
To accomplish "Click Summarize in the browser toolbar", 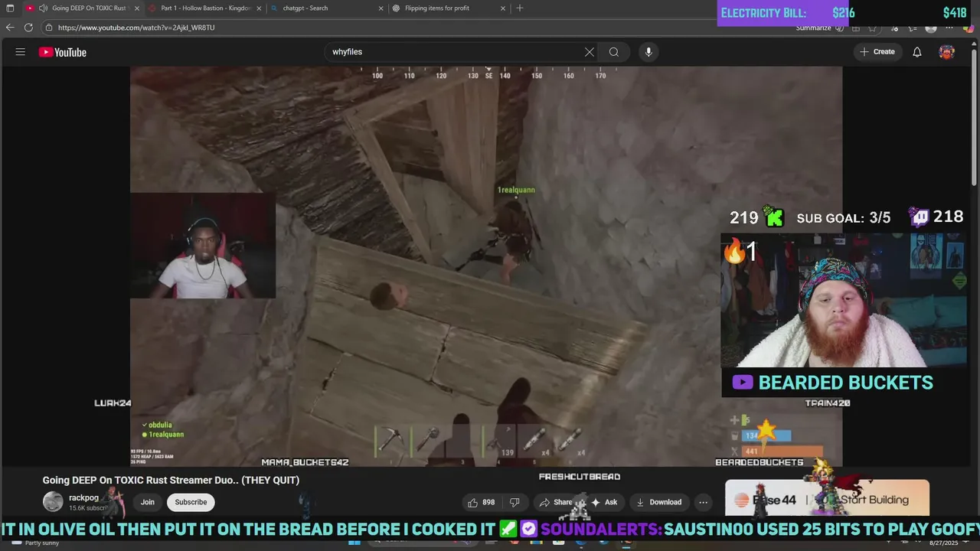I will 813,28.
